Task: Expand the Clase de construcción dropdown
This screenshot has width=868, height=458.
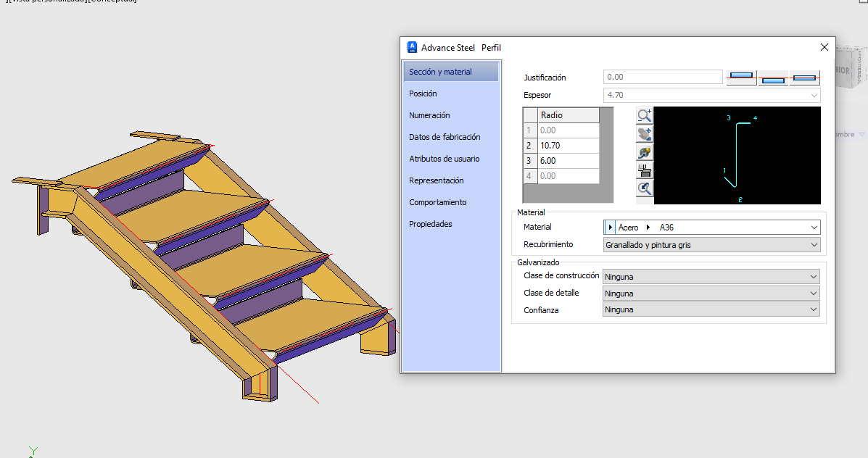Action: click(711, 277)
